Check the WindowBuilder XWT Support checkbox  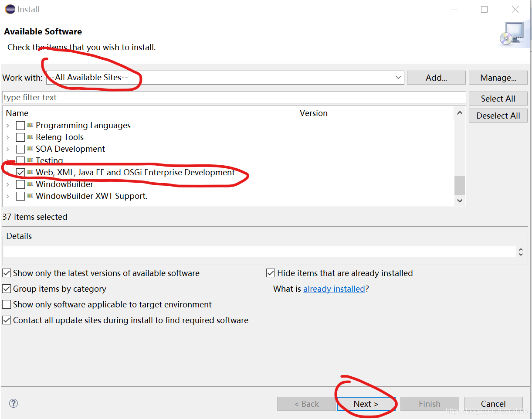pos(20,196)
